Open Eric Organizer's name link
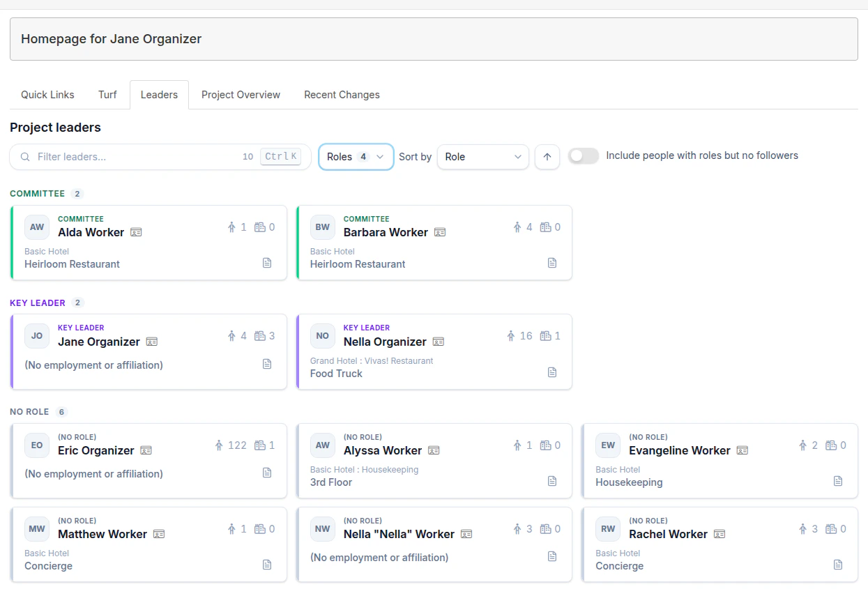This screenshot has width=868, height=589. tap(96, 450)
